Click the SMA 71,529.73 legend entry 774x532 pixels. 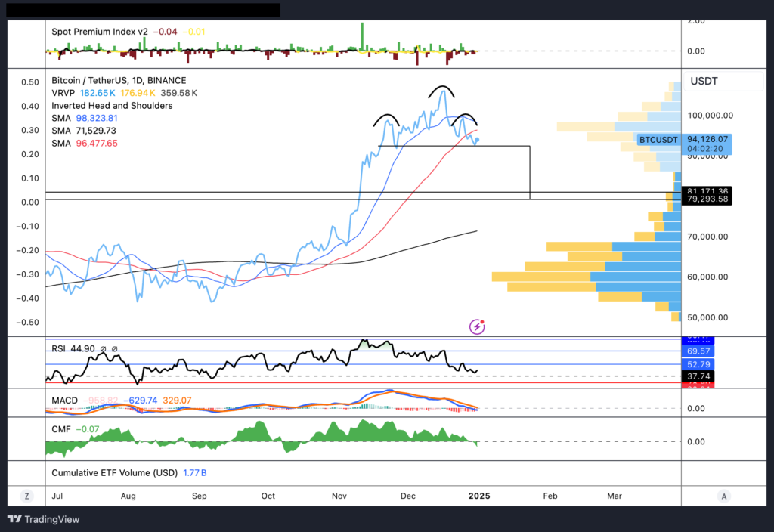(60, 131)
